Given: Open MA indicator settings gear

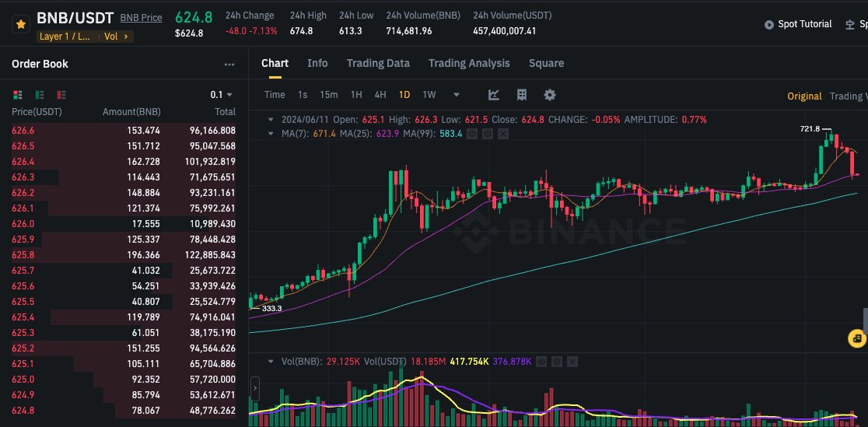Looking at the screenshot, I should click(x=487, y=134).
